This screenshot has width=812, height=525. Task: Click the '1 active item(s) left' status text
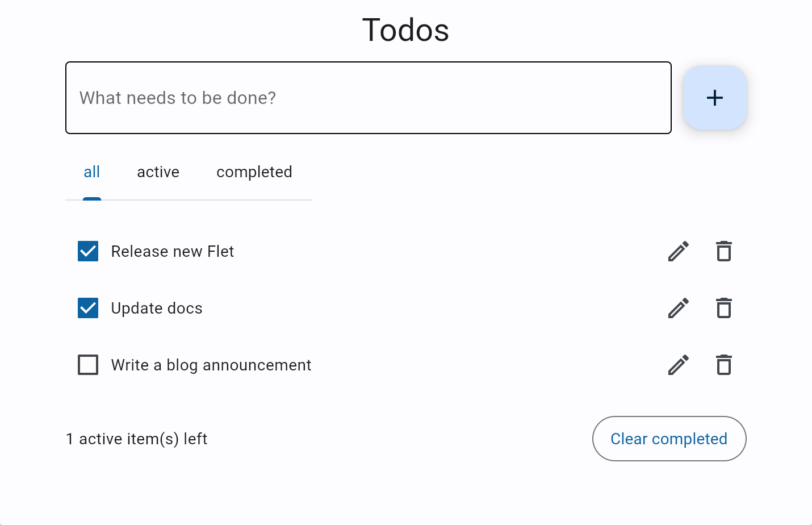click(x=137, y=439)
